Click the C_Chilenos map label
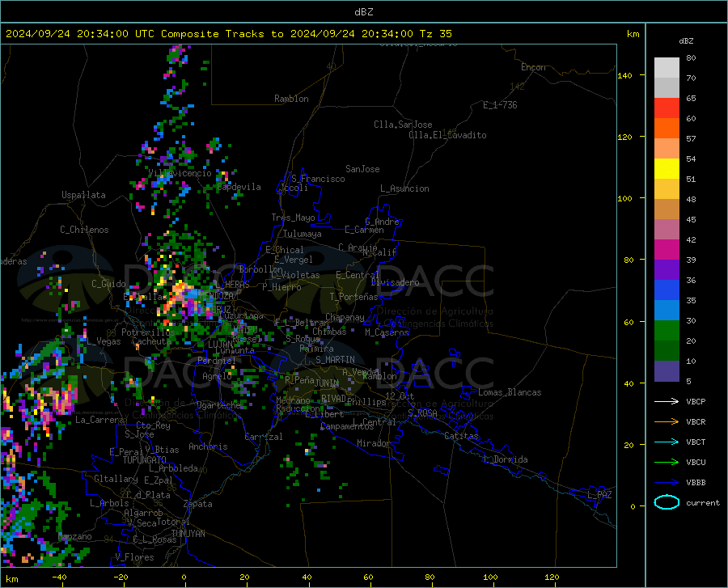Viewport: 728px width, 588px height. click(84, 230)
